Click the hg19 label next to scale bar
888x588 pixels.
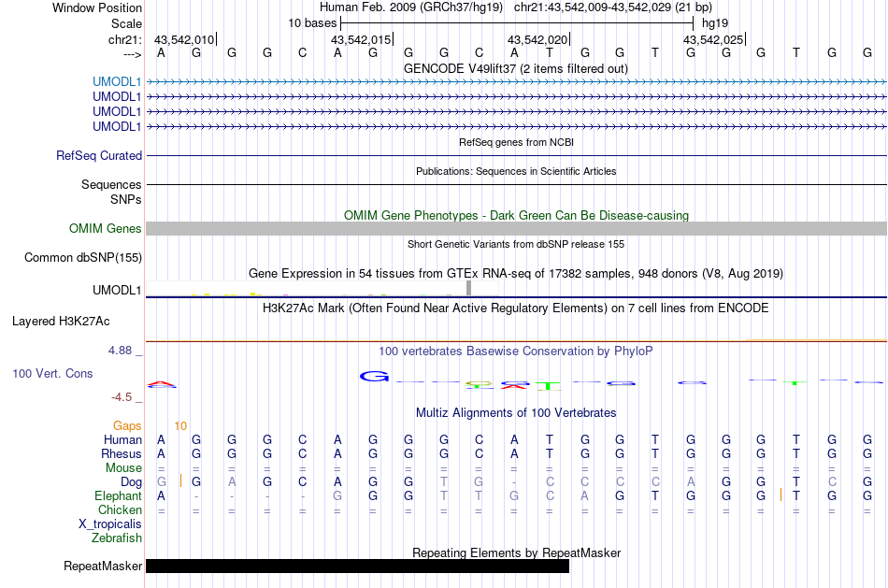[715, 23]
